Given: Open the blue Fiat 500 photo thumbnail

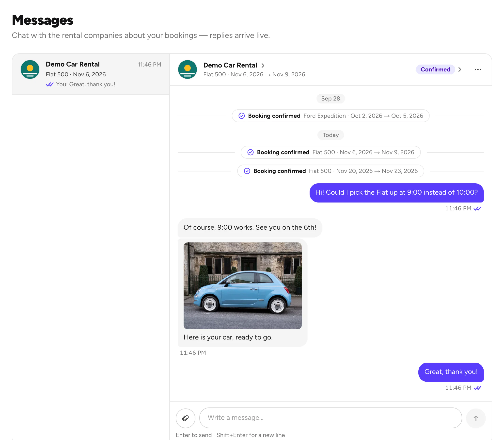Looking at the screenshot, I should coord(243,286).
